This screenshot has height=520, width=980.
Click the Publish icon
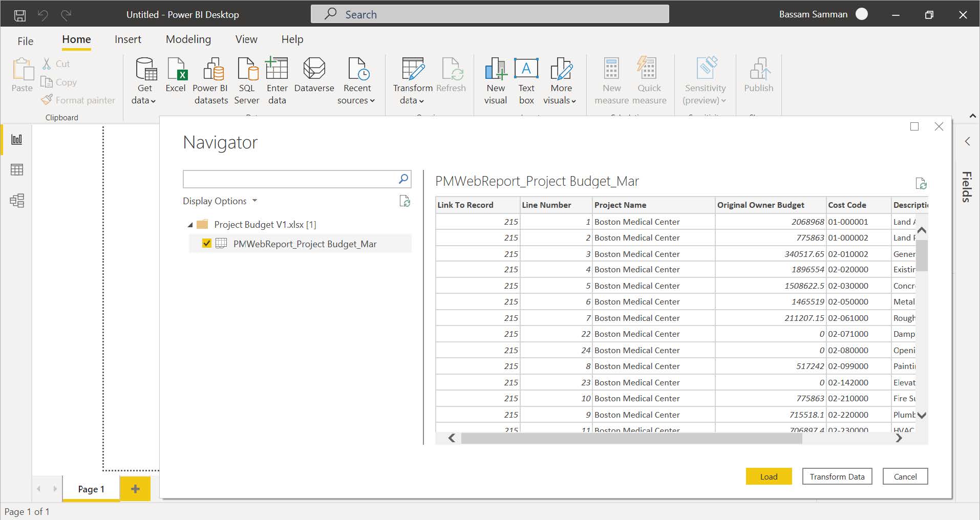click(x=759, y=69)
